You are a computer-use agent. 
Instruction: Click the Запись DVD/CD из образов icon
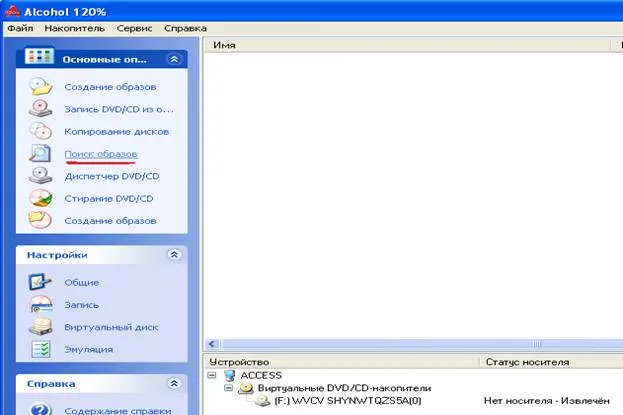click(41, 109)
